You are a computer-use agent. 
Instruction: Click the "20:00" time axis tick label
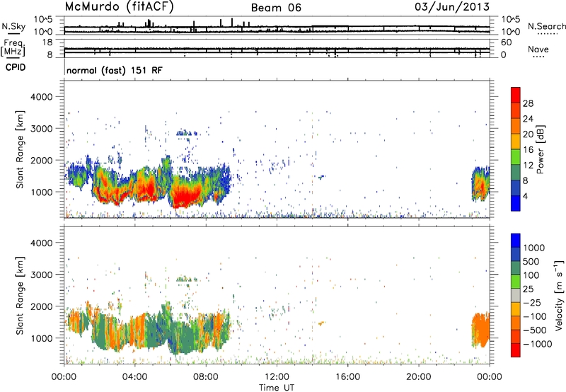tap(419, 377)
